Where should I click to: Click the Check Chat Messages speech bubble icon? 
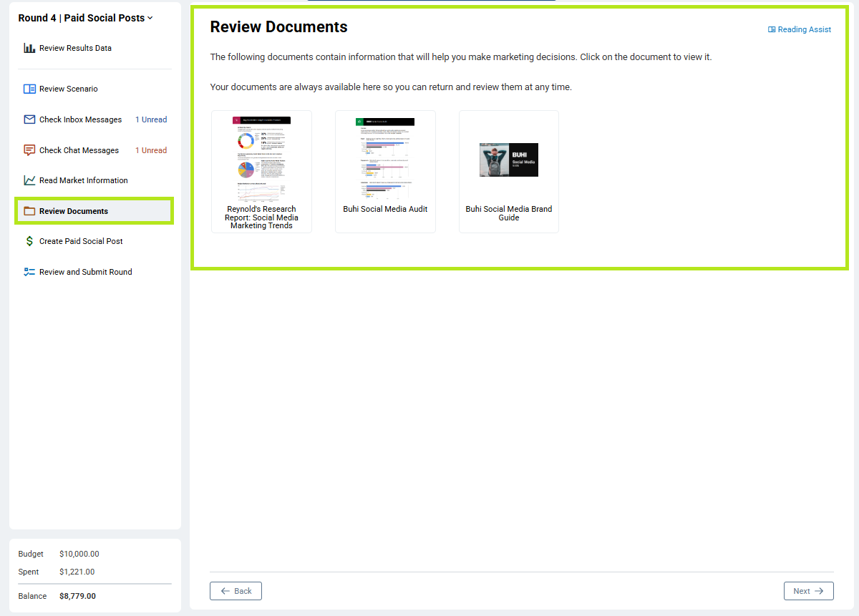29,150
